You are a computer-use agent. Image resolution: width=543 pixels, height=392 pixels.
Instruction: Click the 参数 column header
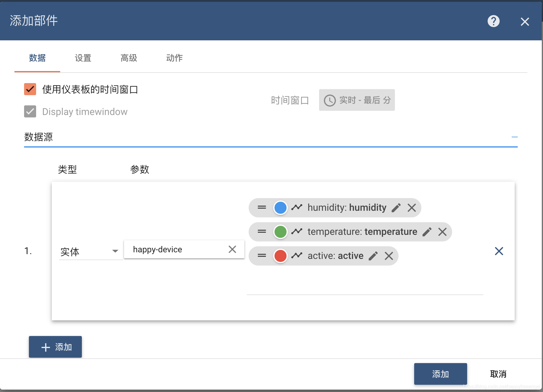tap(140, 169)
